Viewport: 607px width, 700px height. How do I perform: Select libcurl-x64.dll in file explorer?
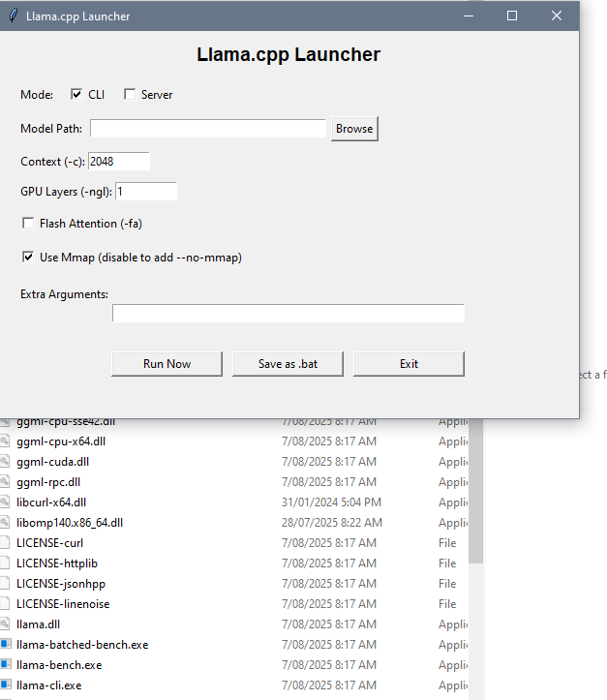(x=51, y=502)
